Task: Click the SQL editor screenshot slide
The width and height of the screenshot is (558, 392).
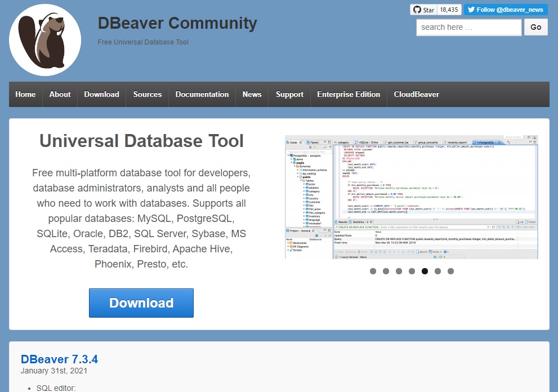Action: point(412,197)
